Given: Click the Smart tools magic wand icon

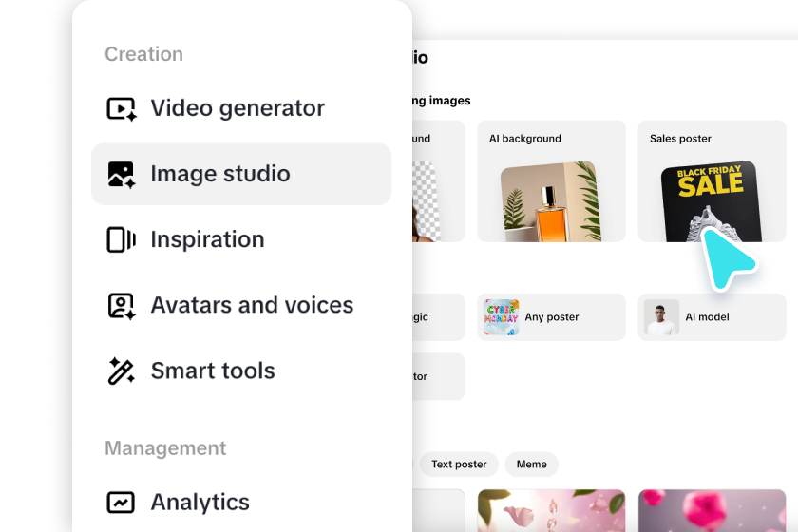Looking at the screenshot, I should click(x=122, y=370).
